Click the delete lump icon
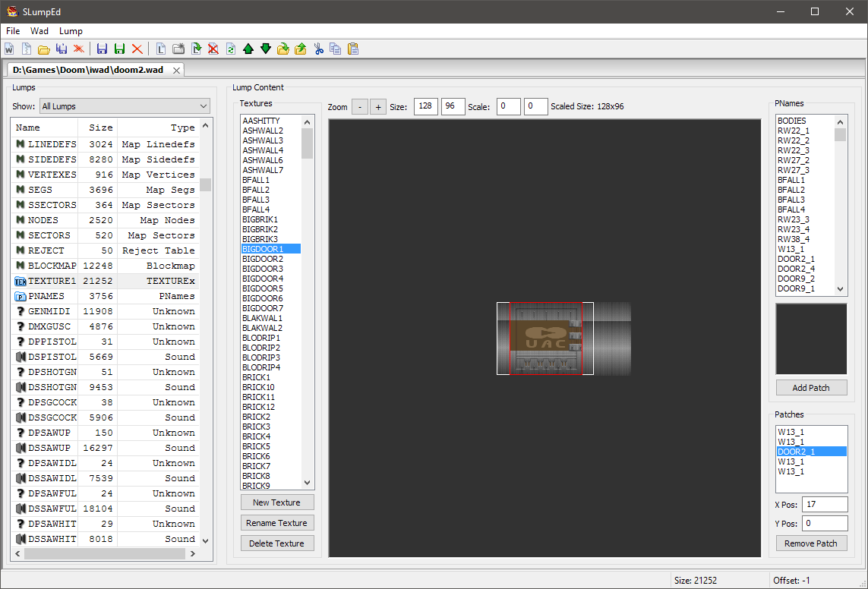This screenshot has height=589, width=868. click(x=213, y=49)
